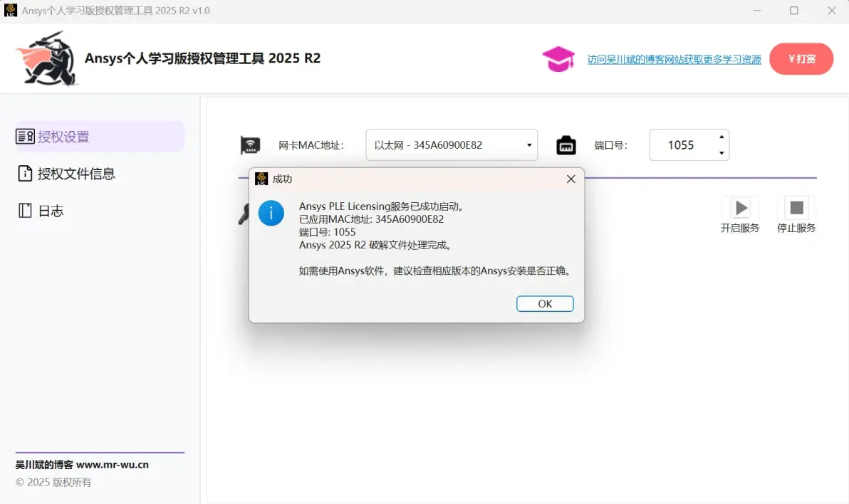The height and width of the screenshot is (504, 849).
Task: Click the log book icon in sidebar
Action: 25,211
